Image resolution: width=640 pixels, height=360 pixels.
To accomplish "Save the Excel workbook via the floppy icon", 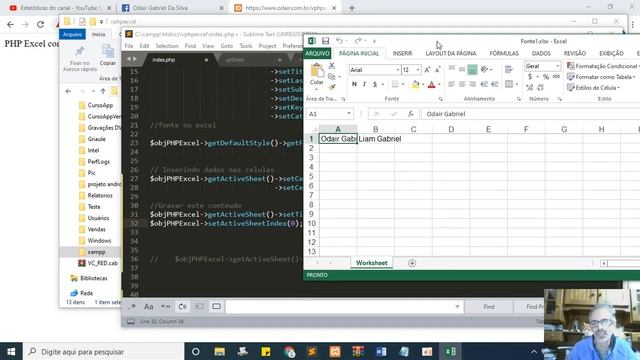I will (325, 41).
